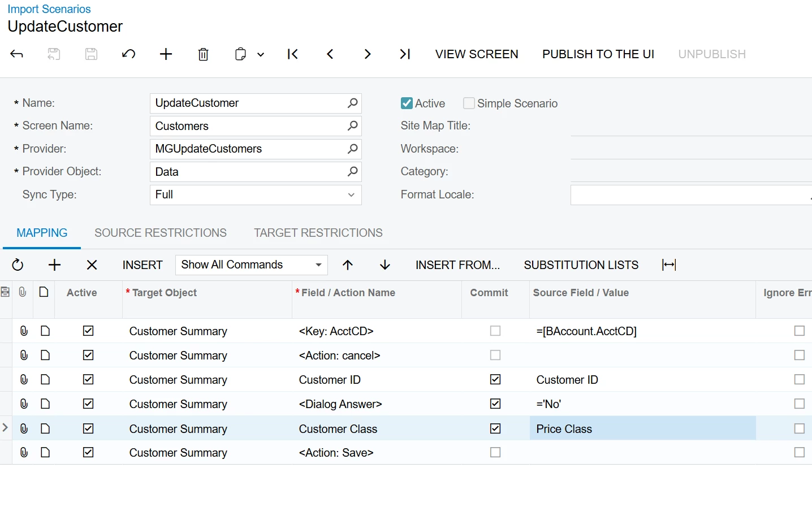Expand the Show All Commands dropdown
This screenshot has height=507, width=812.
click(x=318, y=265)
